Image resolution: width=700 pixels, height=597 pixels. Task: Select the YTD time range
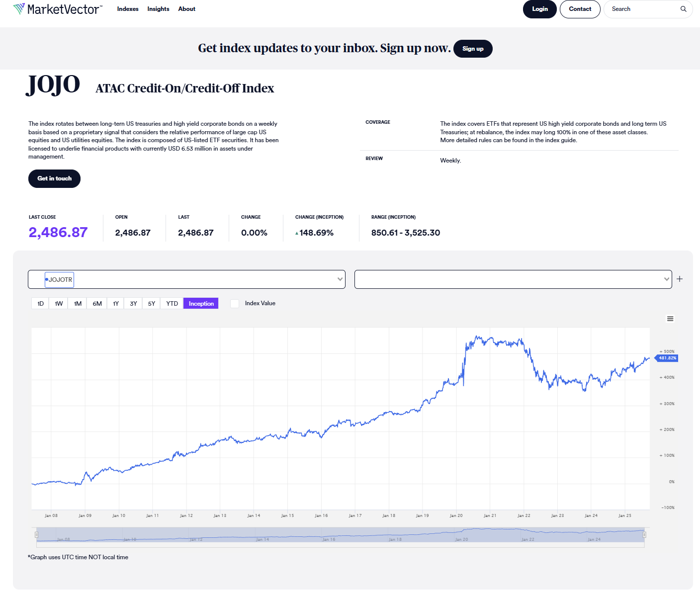[x=172, y=303]
